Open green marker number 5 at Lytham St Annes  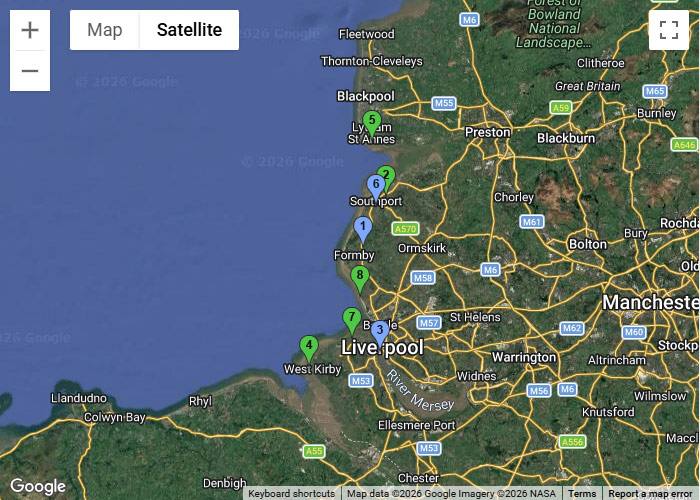click(x=372, y=124)
